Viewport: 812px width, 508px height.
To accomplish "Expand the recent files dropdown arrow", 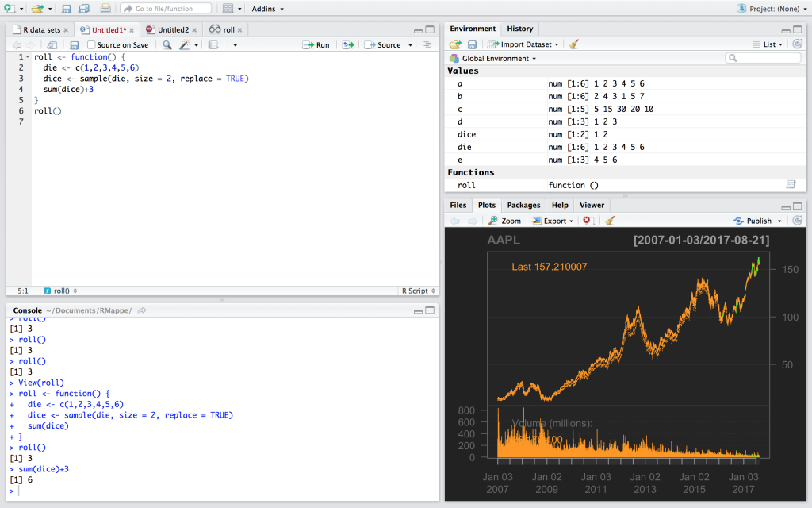I will [x=50, y=9].
